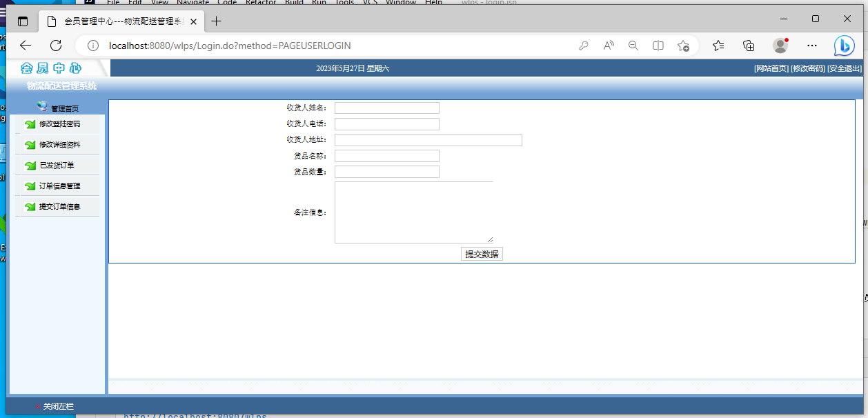Click the 提交数据 submit button
868x418 pixels.
482,254
